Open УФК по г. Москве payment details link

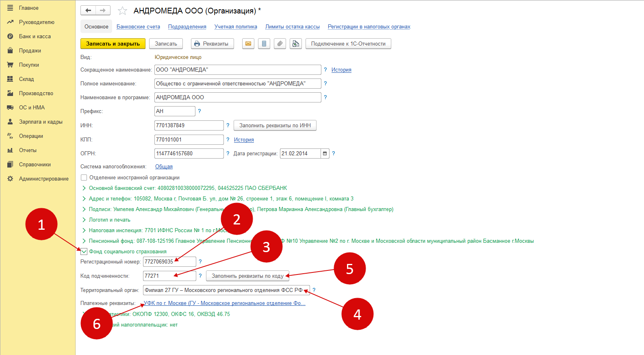[225, 303]
